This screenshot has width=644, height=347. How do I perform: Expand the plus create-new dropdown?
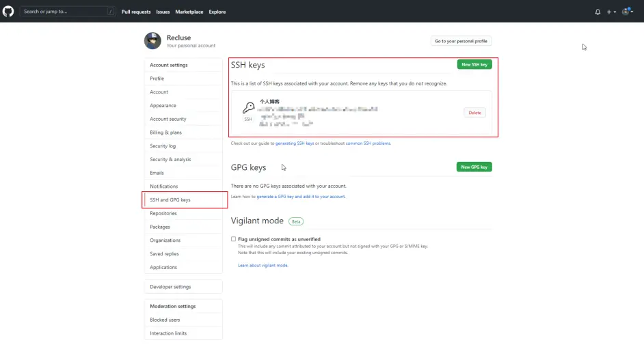pos(611,12)
